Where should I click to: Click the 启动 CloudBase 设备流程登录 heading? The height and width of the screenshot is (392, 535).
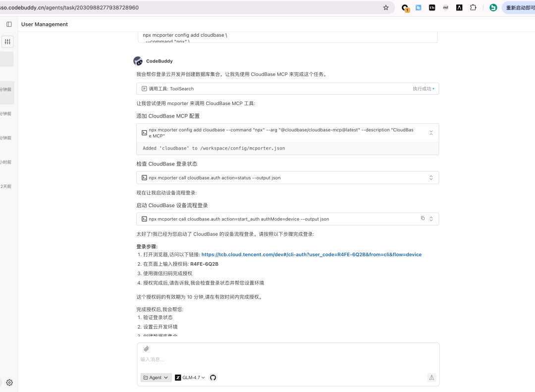(172, 205)
